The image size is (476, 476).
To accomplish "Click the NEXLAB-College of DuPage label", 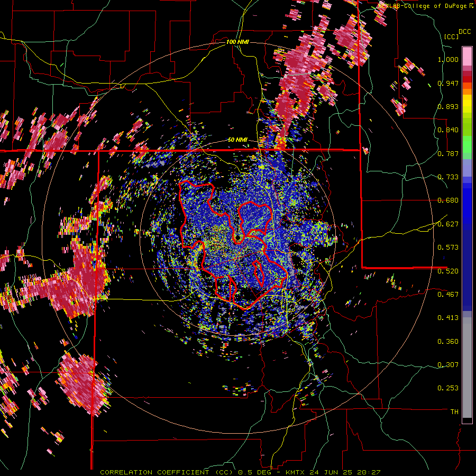I will point(425,6).
